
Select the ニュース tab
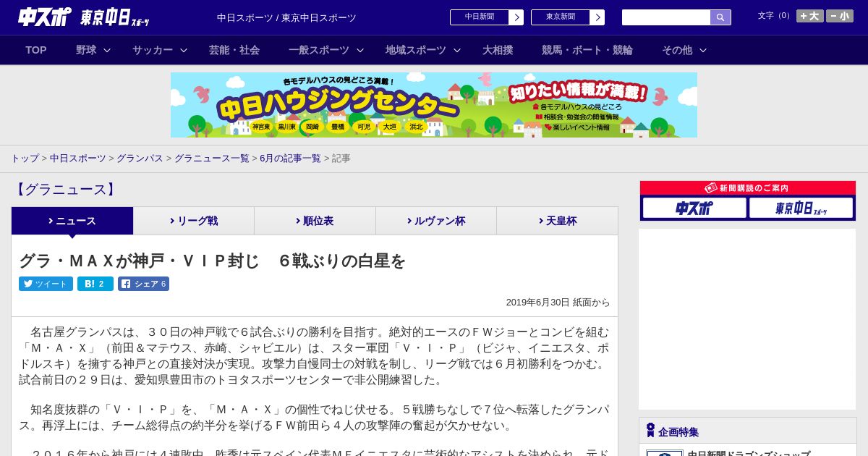tap(72, 221)
